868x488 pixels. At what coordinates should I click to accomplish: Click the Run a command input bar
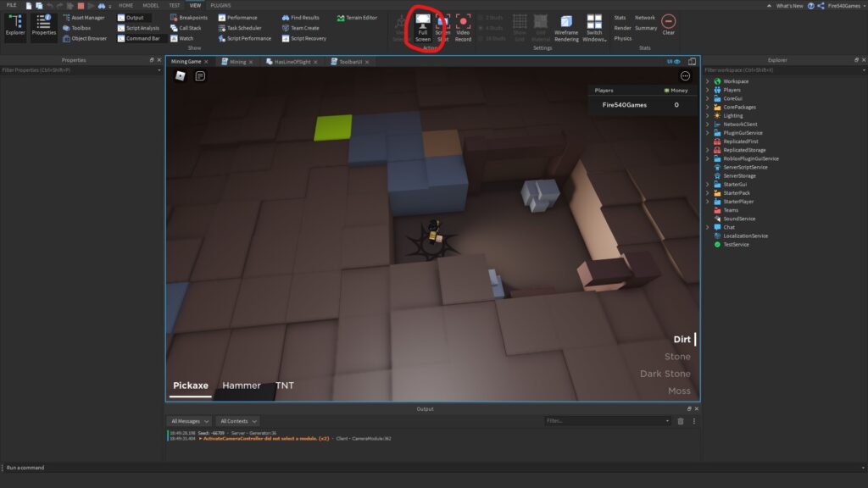339,468
